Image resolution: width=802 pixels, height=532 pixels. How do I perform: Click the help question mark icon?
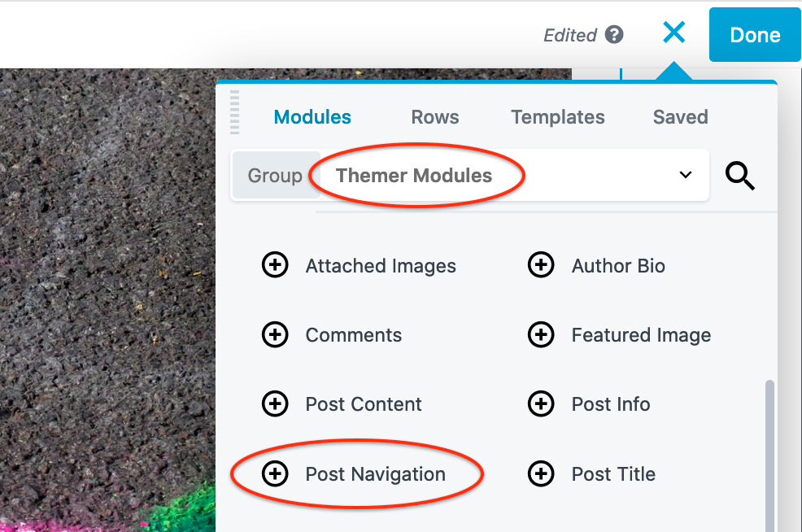(x=615, y=35)
